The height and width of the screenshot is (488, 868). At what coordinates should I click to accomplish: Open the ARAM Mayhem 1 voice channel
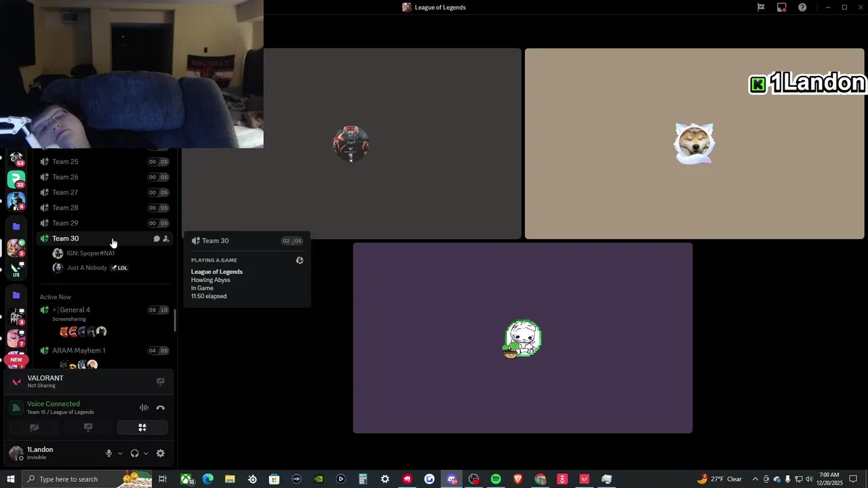(104, 350)
